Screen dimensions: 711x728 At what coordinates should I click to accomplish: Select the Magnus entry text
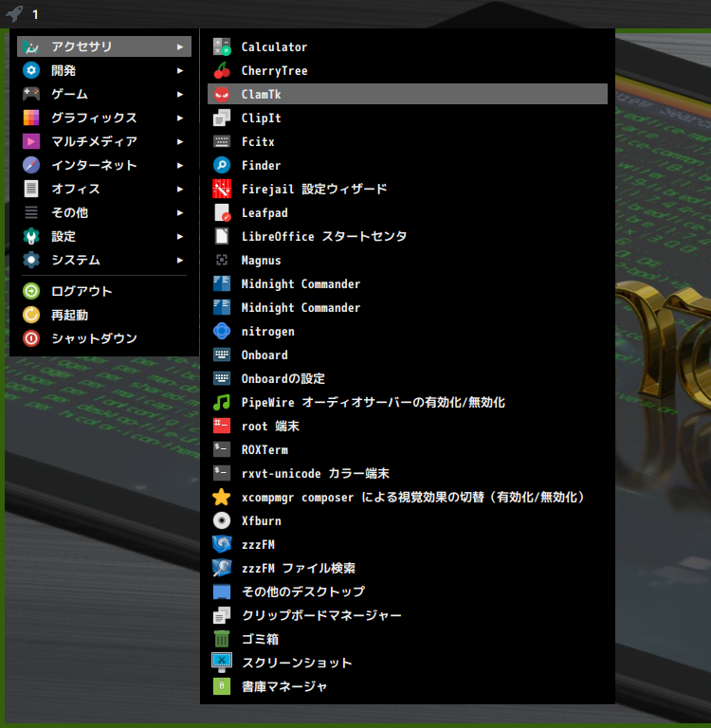coord(261,260)
